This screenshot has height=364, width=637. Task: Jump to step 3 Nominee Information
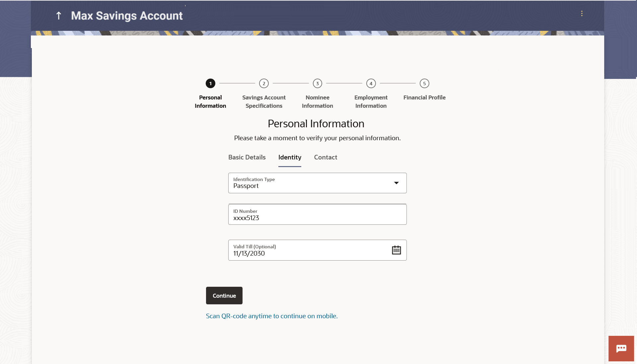(x=317, y=84)
